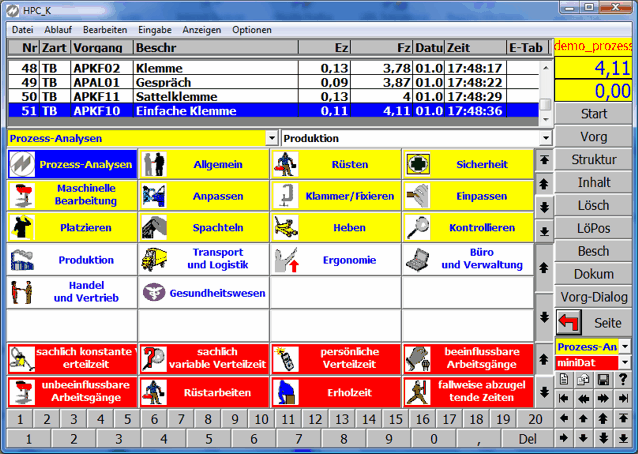The image size is (638, 454).
Task: Expand the miniDat dropdown
Action: (x=625, y=363)
